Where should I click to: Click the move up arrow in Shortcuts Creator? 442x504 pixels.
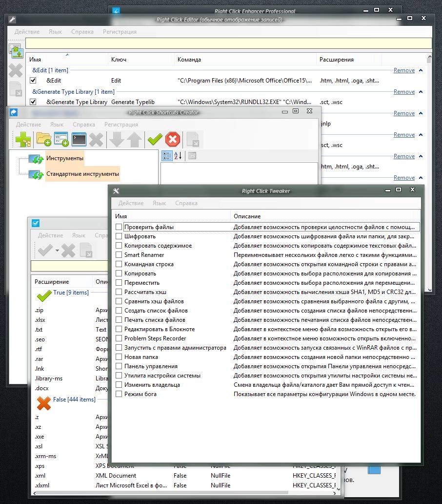click(x=134, y=140)
